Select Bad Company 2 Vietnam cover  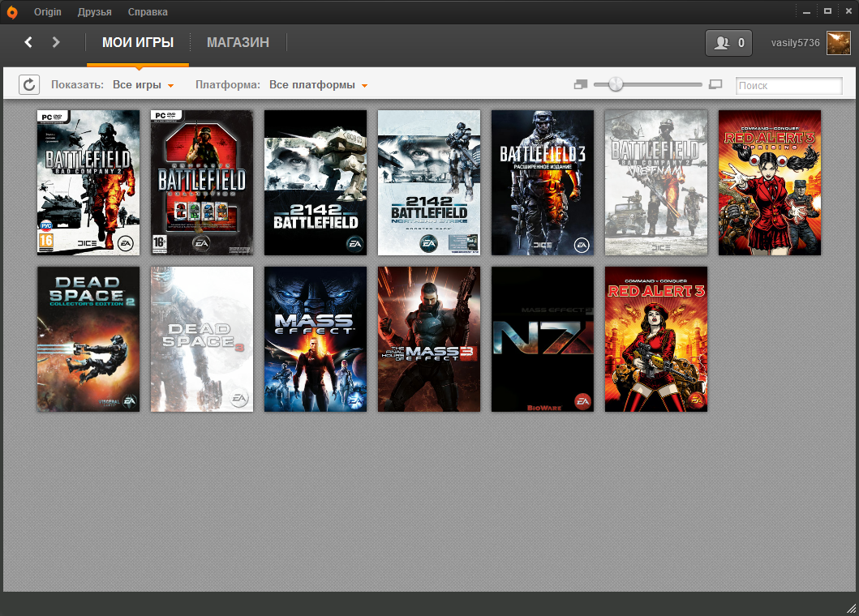(656, 183)
